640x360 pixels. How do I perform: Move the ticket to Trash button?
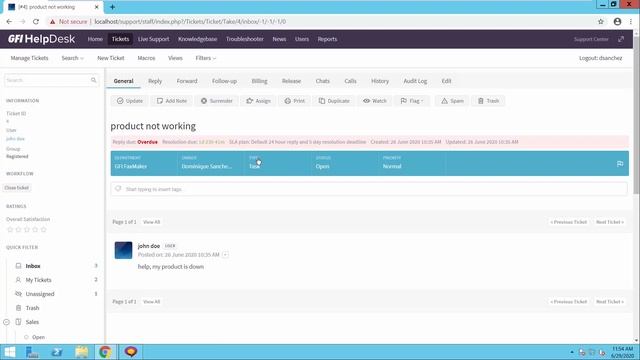pos(488,101)
